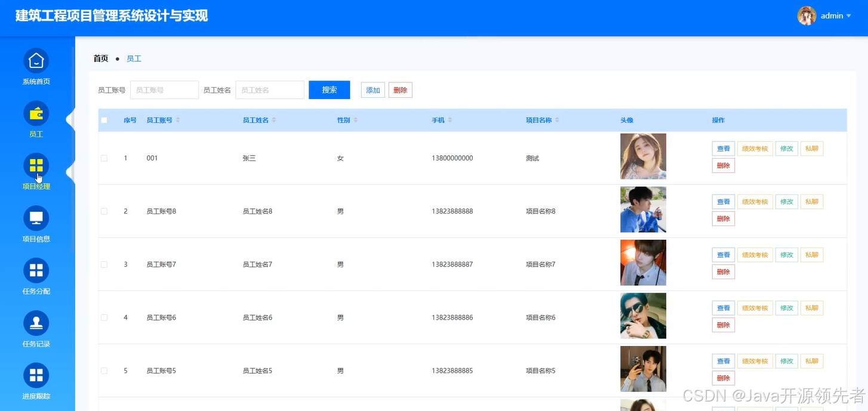Delete the 员工姓名6 row
868x411 pixels.
tap(724, 325)
